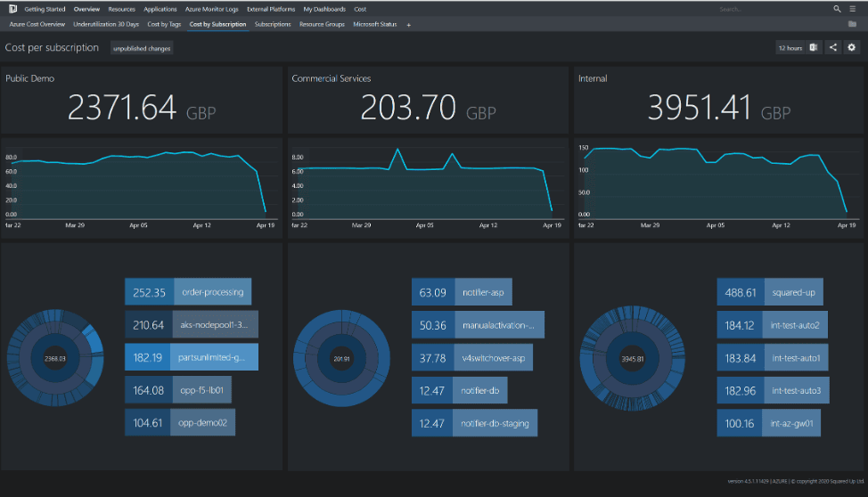The image size is (868, 497).
Task: Click the Commercial Services donut chart
Action: click(341, 358)
